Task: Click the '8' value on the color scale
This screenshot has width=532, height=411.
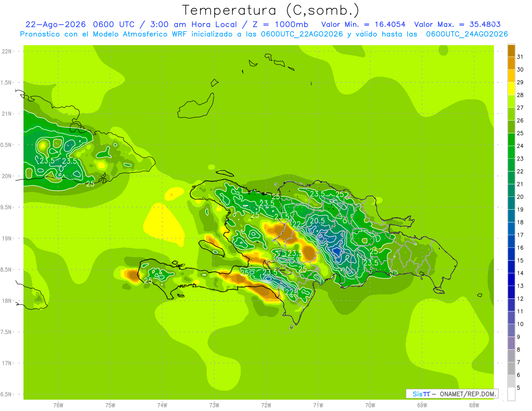Action: coord(518,350)
